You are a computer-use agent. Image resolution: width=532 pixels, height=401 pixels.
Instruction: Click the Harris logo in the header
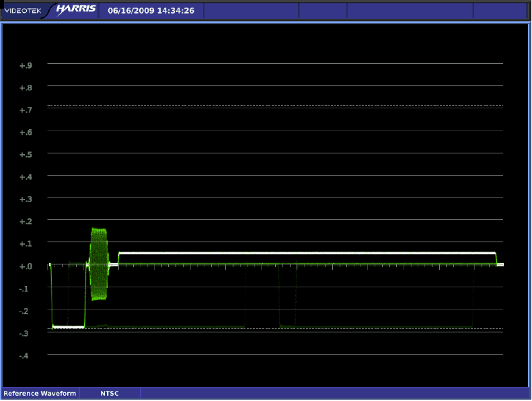[75, 10]
